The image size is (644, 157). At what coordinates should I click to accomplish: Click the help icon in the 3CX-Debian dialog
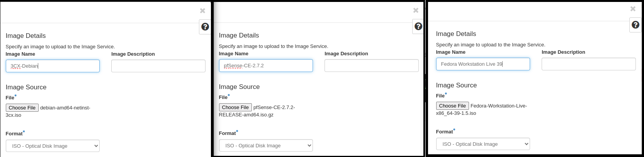point(205,27)
